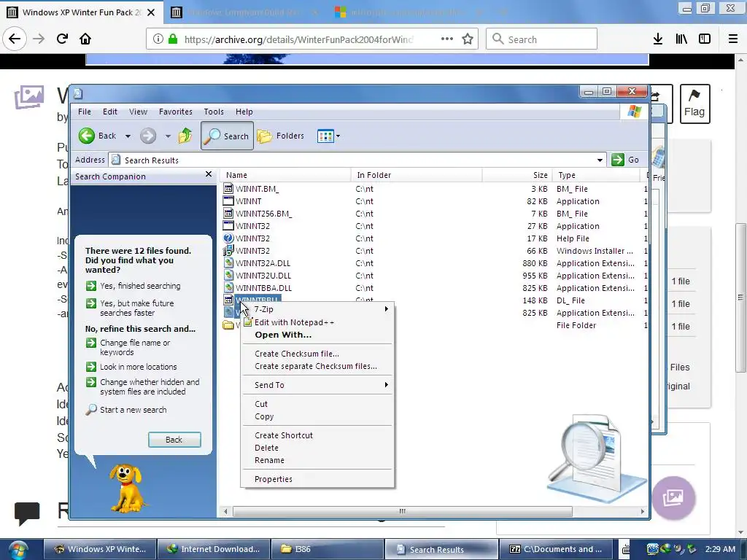
Task: Go to the browser home page
Action: 85,39
